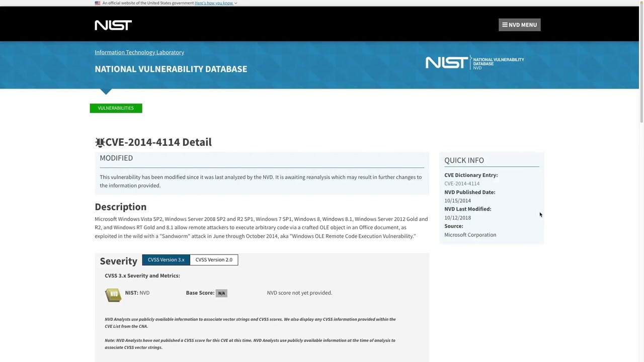644x362 pixels.
Task: Open the Information Technology Laboratory link
Action: tap(139, 52)
